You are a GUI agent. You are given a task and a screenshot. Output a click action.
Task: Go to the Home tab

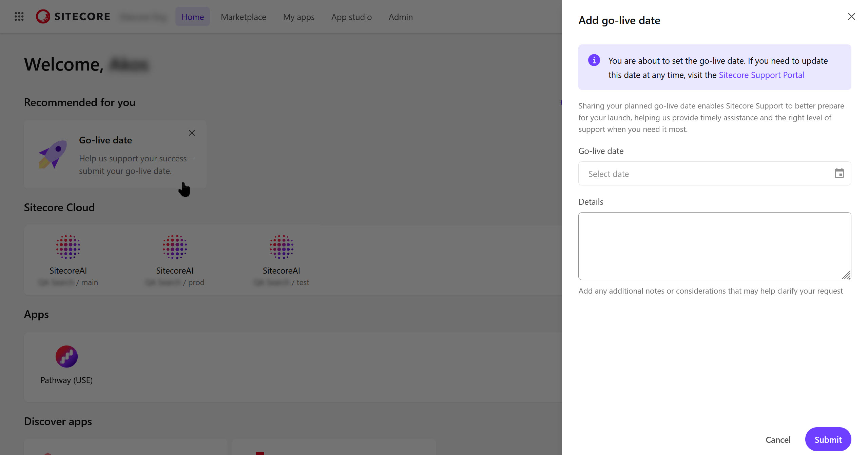point(193,17)
